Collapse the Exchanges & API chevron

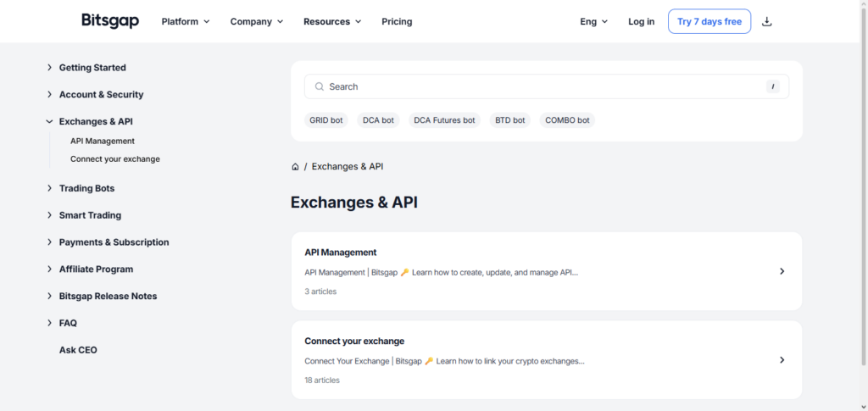49,122
